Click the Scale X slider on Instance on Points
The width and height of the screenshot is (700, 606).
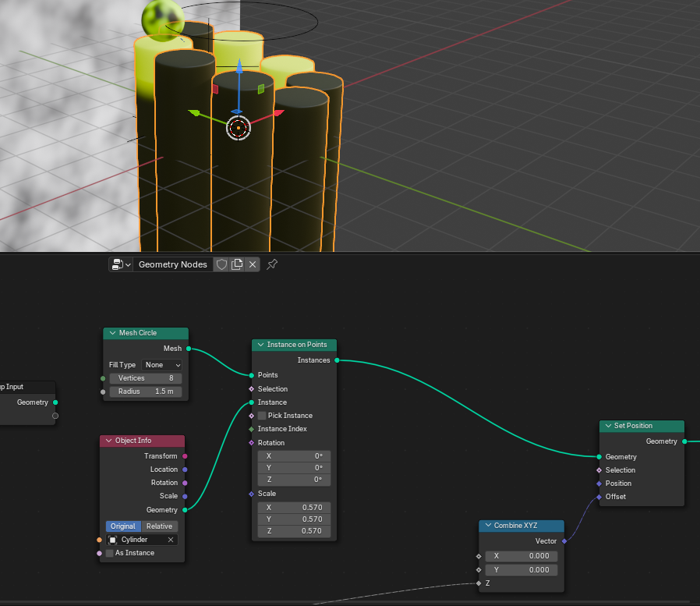click(294, 507)
